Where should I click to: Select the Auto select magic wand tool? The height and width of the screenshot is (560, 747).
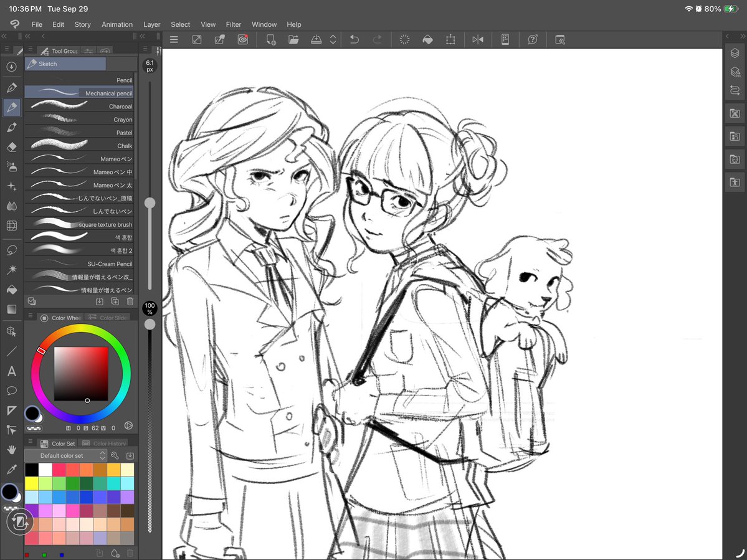pos(12,270)
